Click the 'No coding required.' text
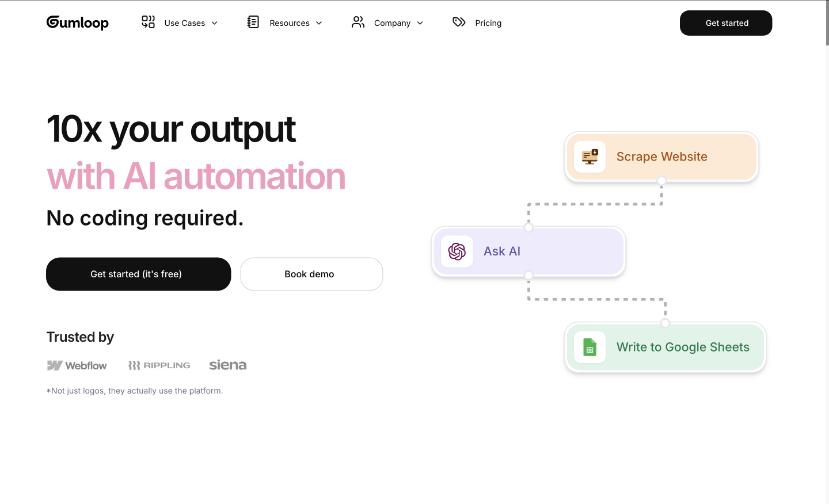 click(x=144, y=218)
